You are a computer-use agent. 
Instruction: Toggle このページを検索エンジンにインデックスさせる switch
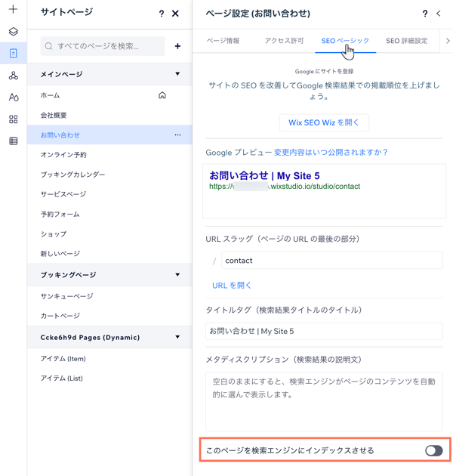coord(434,450)
